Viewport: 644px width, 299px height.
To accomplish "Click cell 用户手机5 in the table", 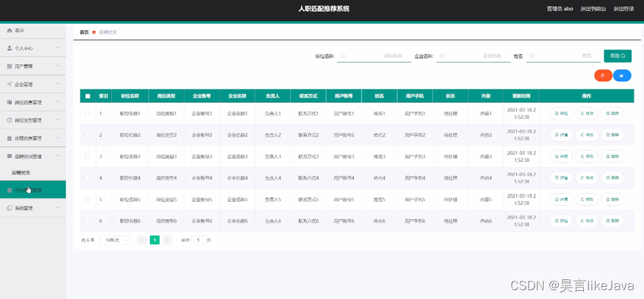I will point(415,200).
